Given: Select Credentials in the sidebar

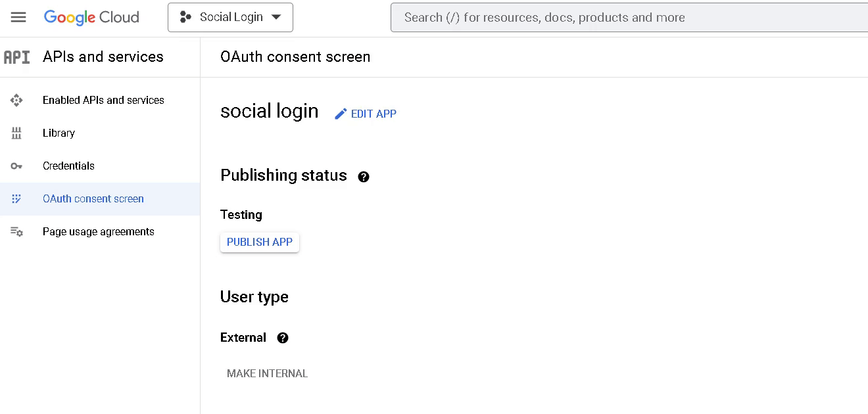Looking at the screenshot, I should point(68,166).
